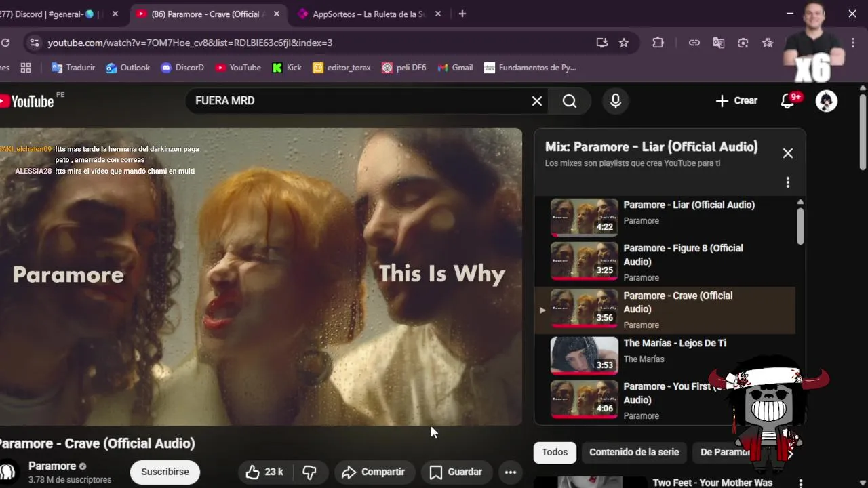Open the bookmarks apps grid icon

26,68
